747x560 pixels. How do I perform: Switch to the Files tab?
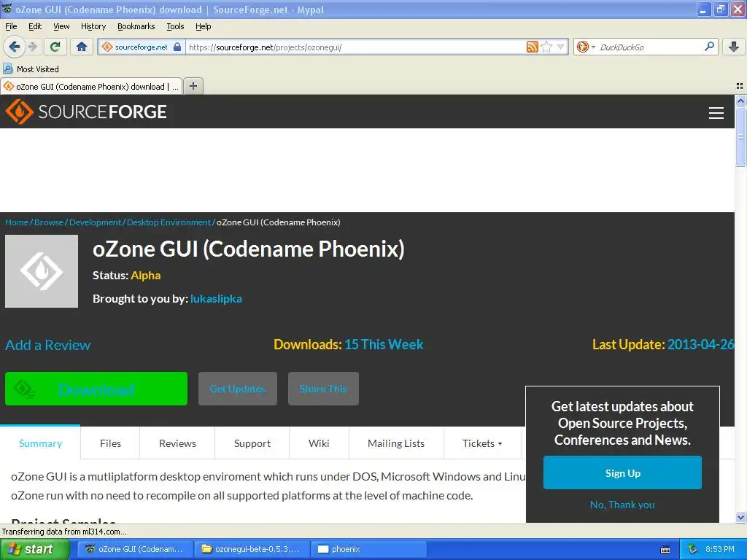point(110,443)
